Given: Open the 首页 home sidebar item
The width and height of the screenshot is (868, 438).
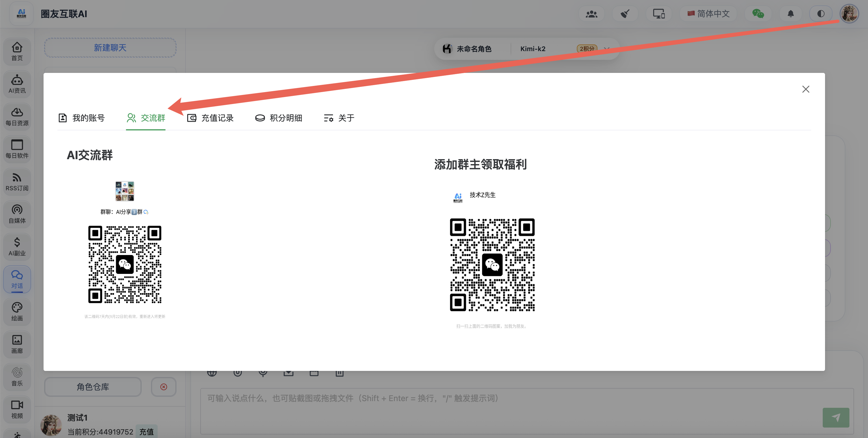Looking at the screenshot, I should pos(17,51).
